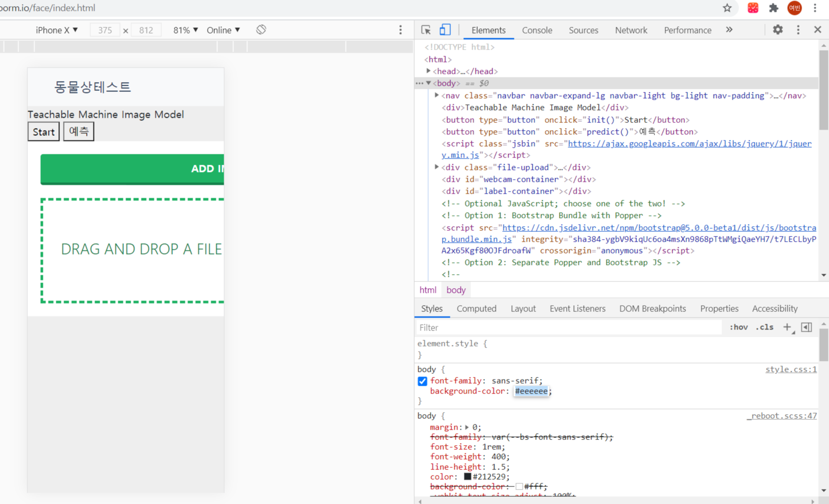Toggle the computed styles sidebar
829x504 pixels.
click(806, 327)
